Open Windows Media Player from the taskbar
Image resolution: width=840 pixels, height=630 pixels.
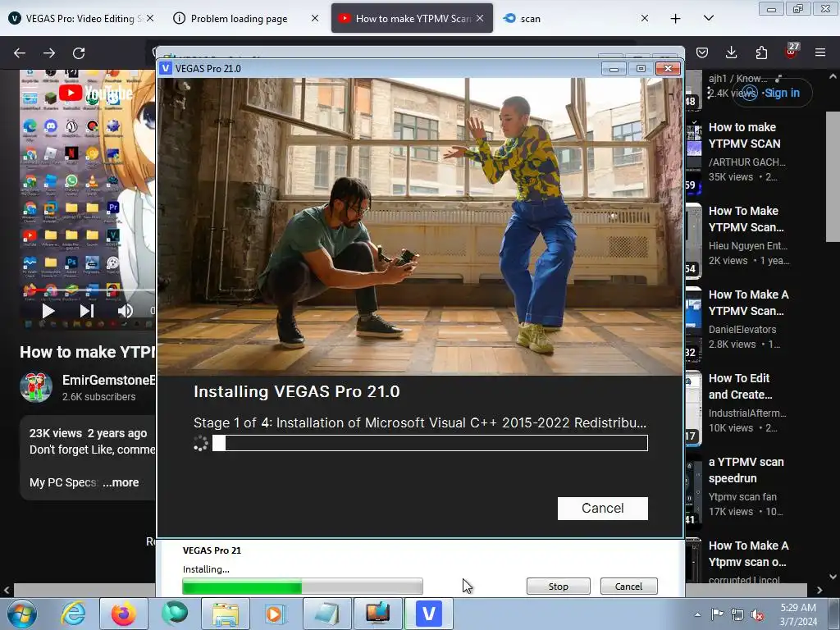[x=276, y=614]
